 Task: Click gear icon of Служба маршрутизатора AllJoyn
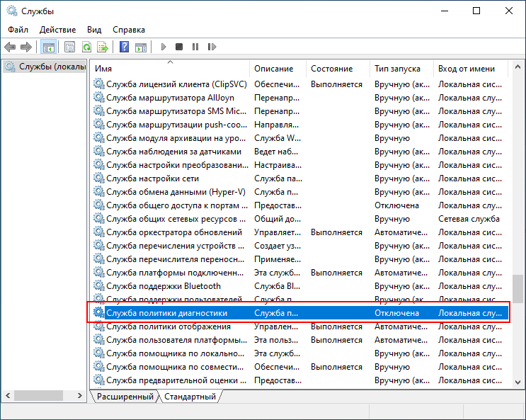[99, 97]
